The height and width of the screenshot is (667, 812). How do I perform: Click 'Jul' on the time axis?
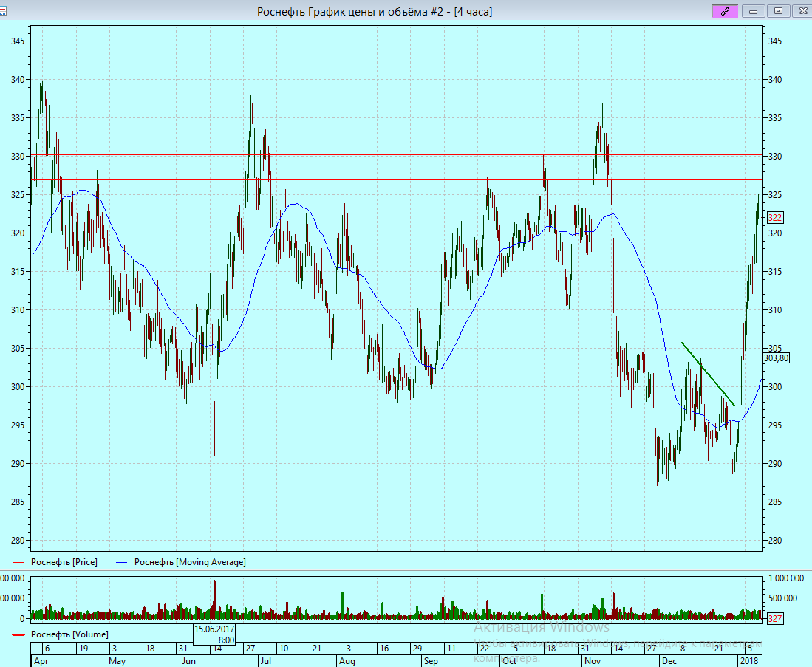(266, 661)
